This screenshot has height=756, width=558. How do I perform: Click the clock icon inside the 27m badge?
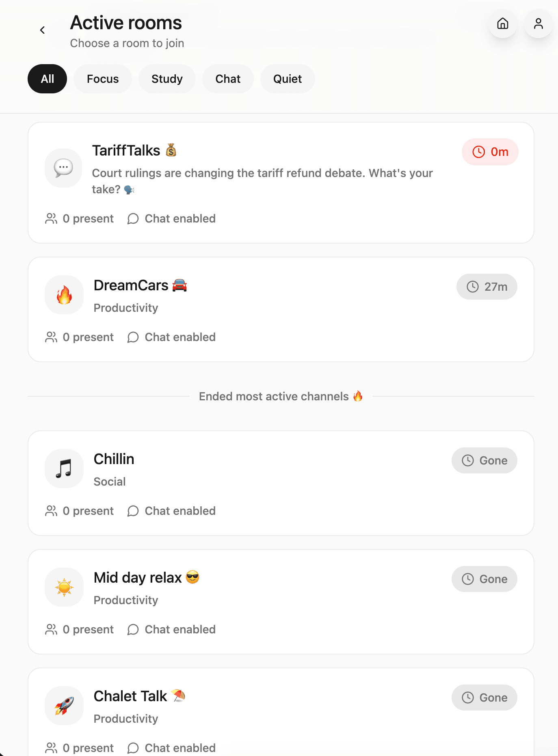coord(474,287)
